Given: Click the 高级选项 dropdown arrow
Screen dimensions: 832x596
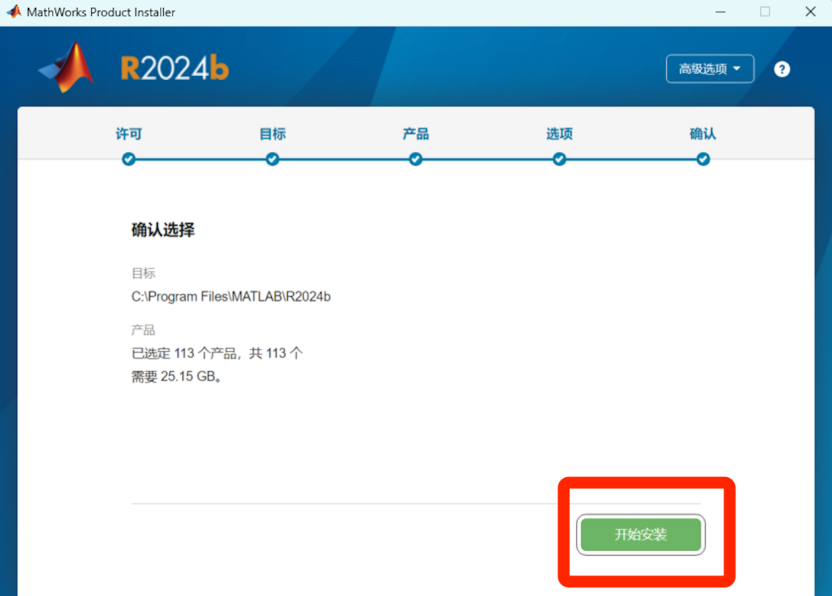Looking at the screenshot, I should [736, 69].
